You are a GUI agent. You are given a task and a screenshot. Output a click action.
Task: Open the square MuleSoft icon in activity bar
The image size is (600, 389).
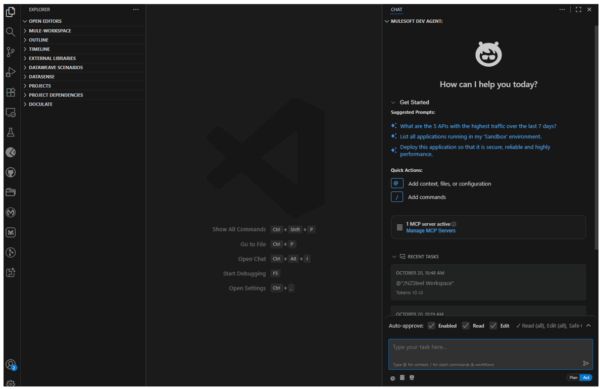point(11,232)
